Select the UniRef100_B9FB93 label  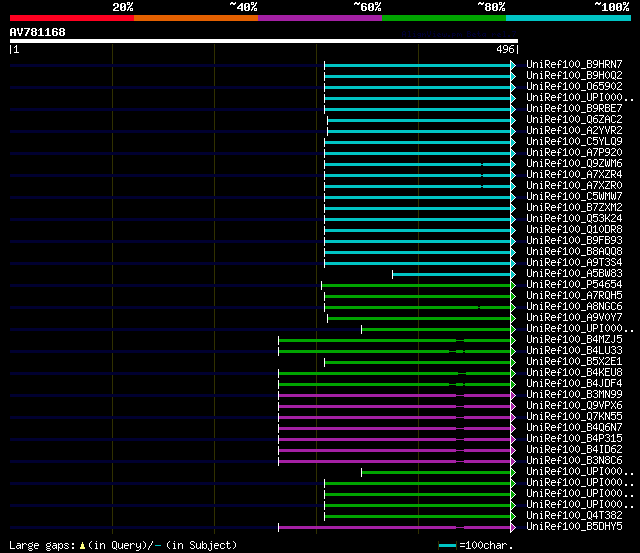click(574, 241)
